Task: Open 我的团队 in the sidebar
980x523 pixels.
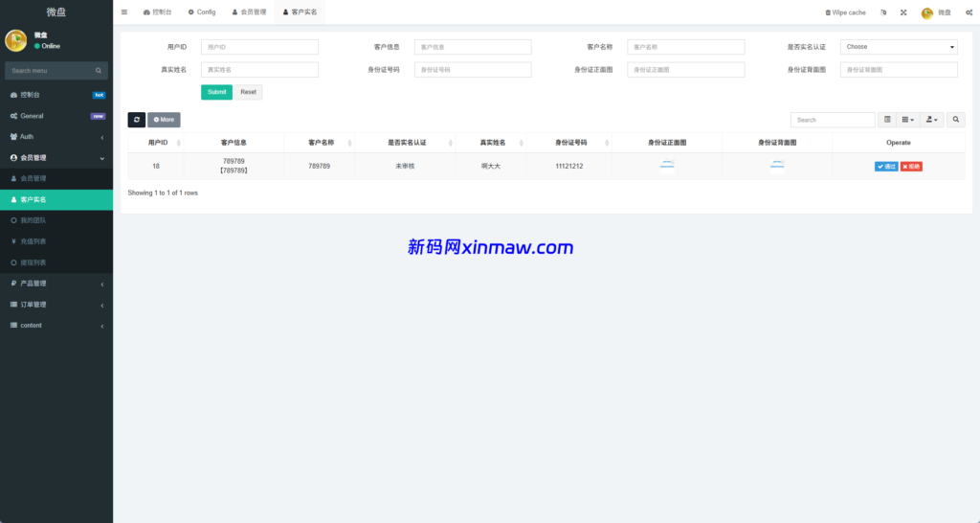Action: click(x=56, y=220)
